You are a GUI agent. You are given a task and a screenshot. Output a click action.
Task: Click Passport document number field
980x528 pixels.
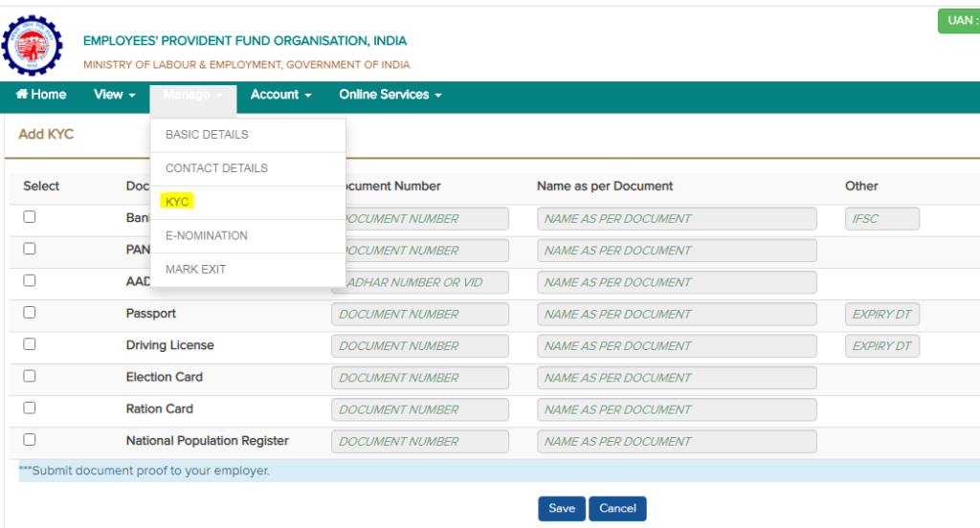click(420, 315)
